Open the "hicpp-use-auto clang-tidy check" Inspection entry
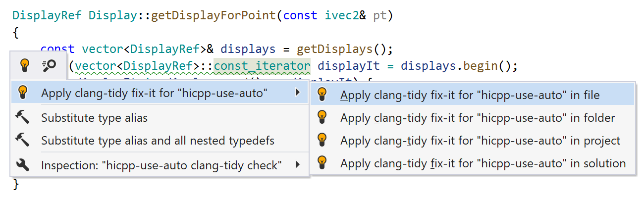The image size is (644, 200). tap(161, 165)
